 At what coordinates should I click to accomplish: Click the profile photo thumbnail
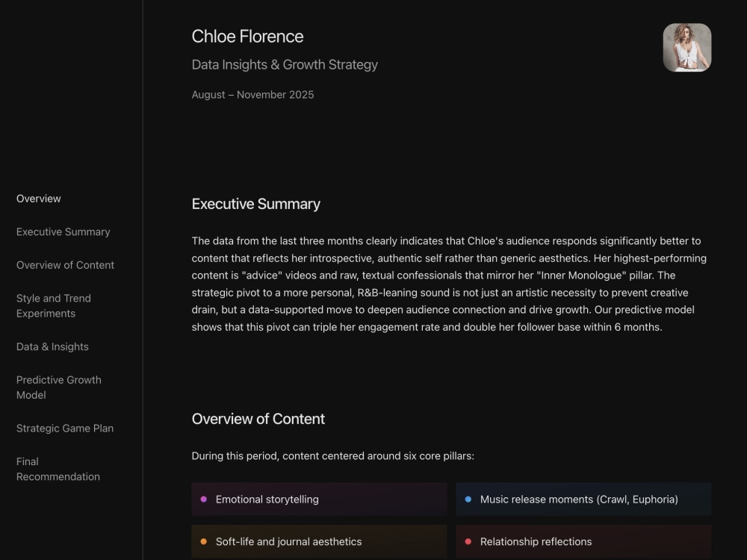point(687,48)
